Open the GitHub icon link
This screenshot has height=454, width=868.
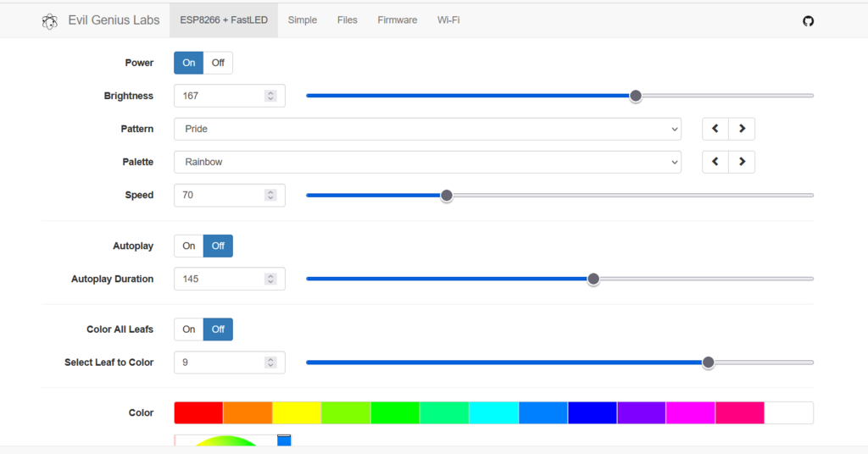point(808,21)
